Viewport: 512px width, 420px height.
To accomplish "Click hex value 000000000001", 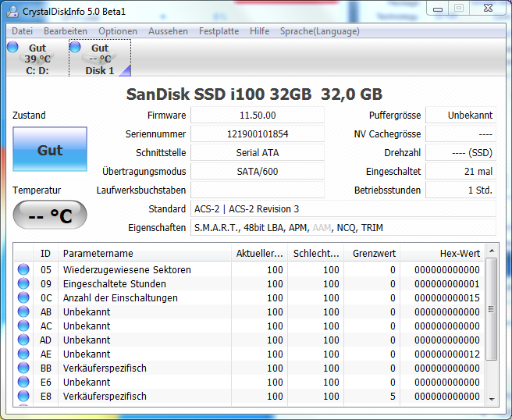I will coord(447,284).
